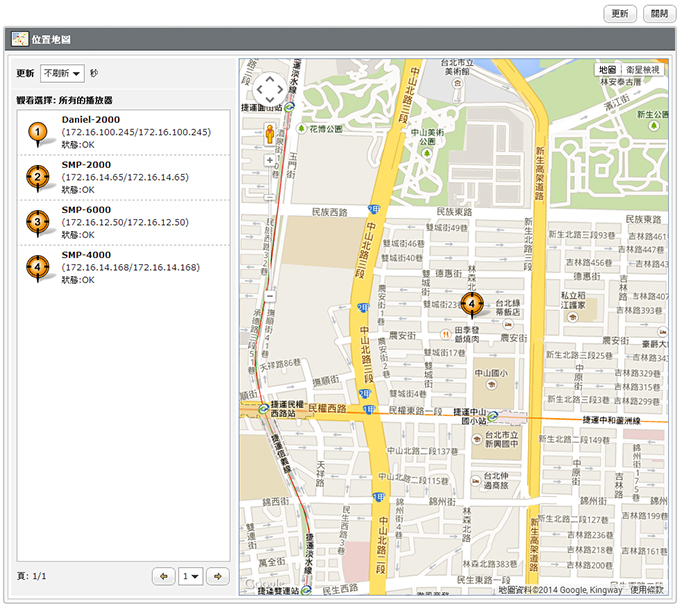The image size is (680, 606).
Task: Click the 中山美術公園 park icon
Action: 427,153
